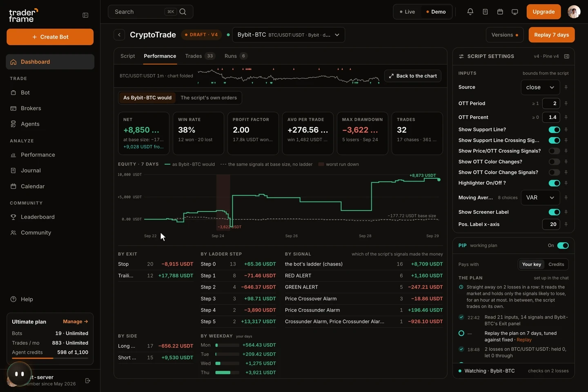Open sidebar Calendar page

(50, 186)
